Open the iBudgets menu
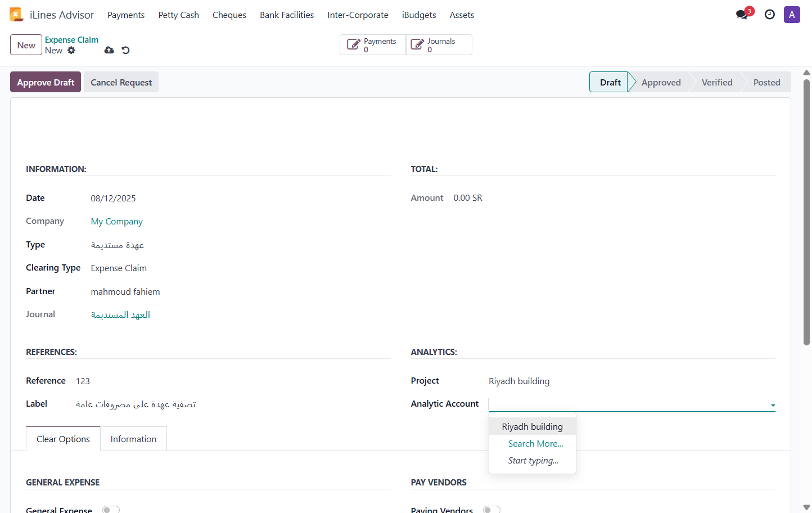 tap(419, 15)
